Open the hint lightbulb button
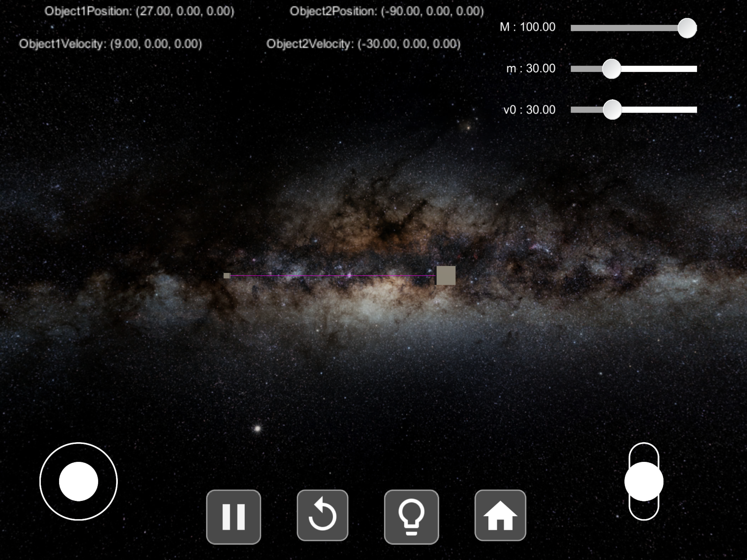This screenshot has width=747, height=560. pyautogui.click(x=411, y=517)
